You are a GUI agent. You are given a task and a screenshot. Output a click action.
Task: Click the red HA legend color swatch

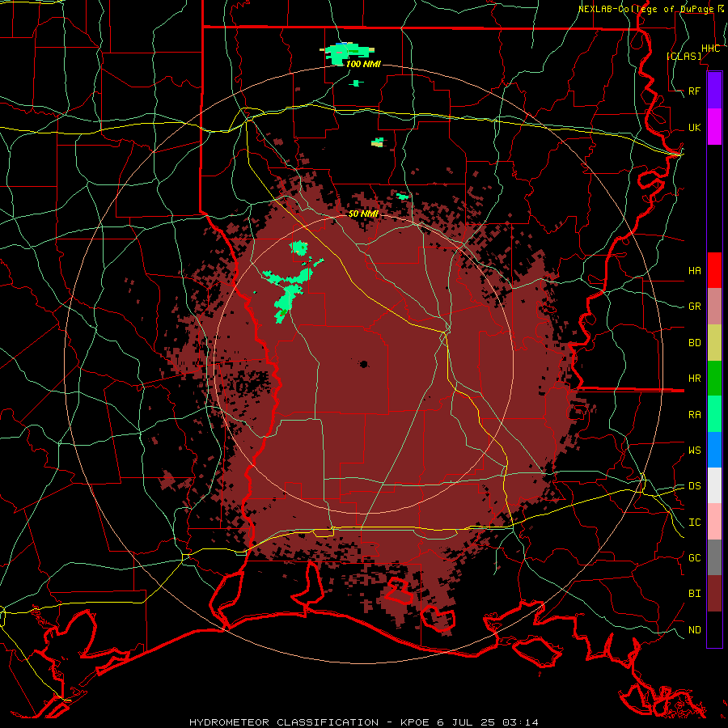pyautogui.click(x=714, y=270)
